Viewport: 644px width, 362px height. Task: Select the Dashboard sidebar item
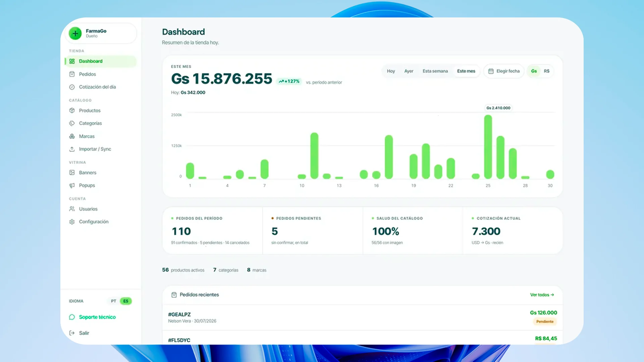click(x=101, y=61)
